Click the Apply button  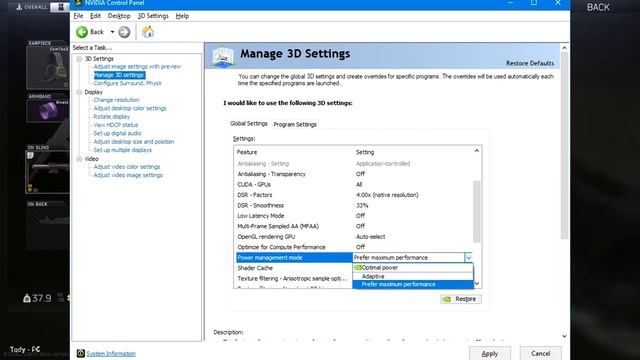[x=489, y=353]
